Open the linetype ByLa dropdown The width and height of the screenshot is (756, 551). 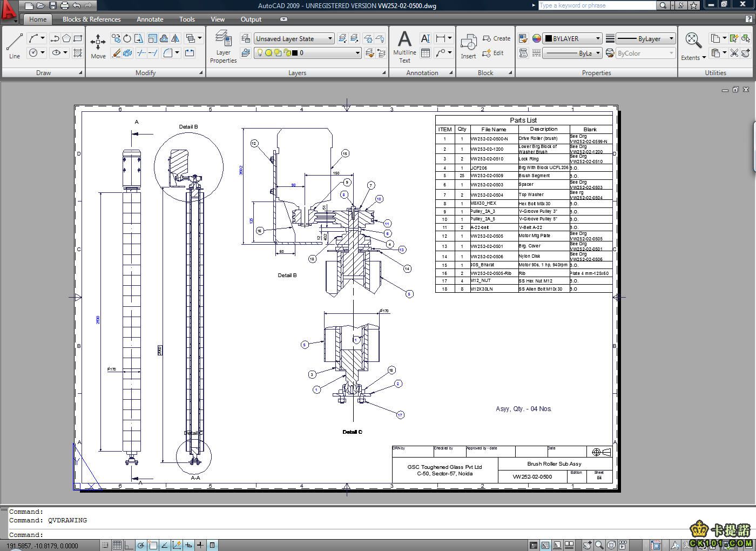pyautogui.click(x=572, y=53)
